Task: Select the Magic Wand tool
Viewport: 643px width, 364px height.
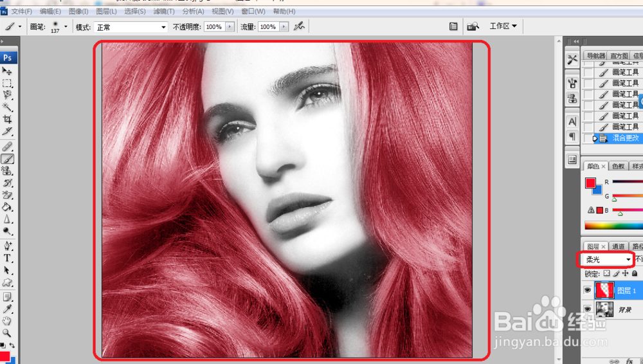Action: 7,107
